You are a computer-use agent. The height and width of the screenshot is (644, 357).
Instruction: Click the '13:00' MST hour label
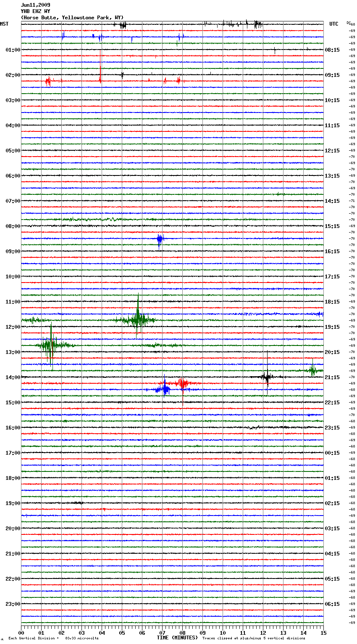point(13,352)
